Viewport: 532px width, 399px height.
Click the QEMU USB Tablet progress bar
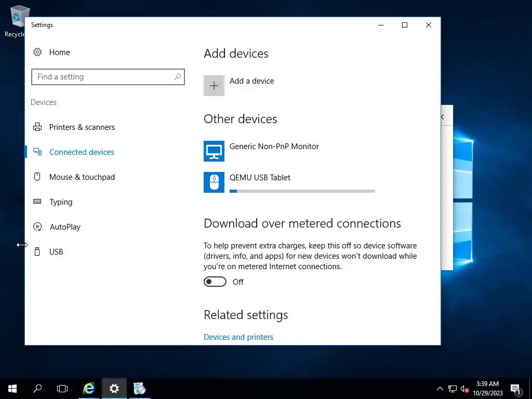tap(302, 191)
